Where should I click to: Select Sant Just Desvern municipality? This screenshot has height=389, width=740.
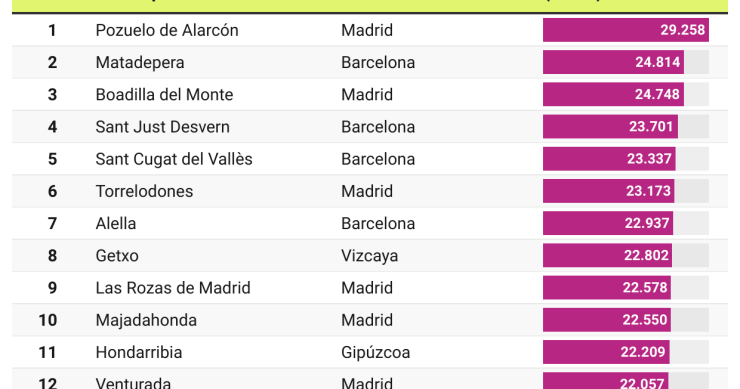[162, 127]
